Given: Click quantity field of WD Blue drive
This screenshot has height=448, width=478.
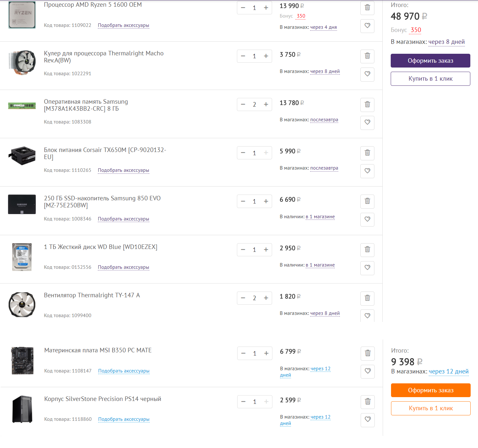Looking at the screenshot, I should [x=255, y=250].
